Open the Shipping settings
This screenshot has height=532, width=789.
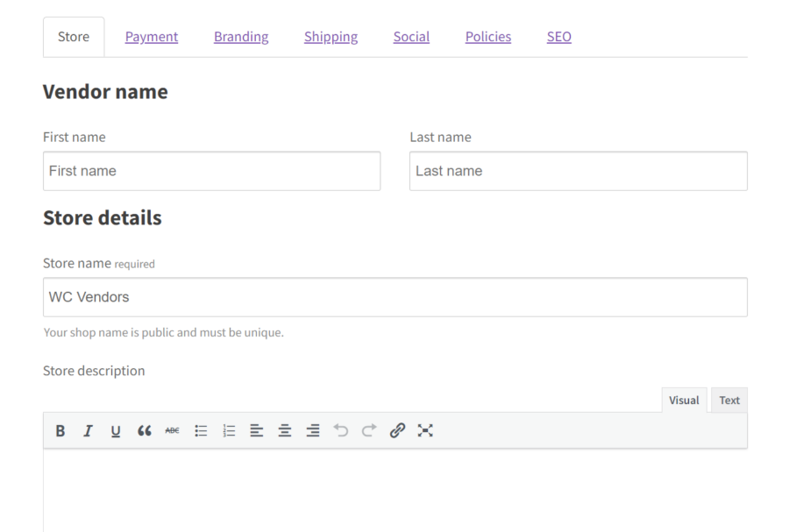[x=331, y=36]
